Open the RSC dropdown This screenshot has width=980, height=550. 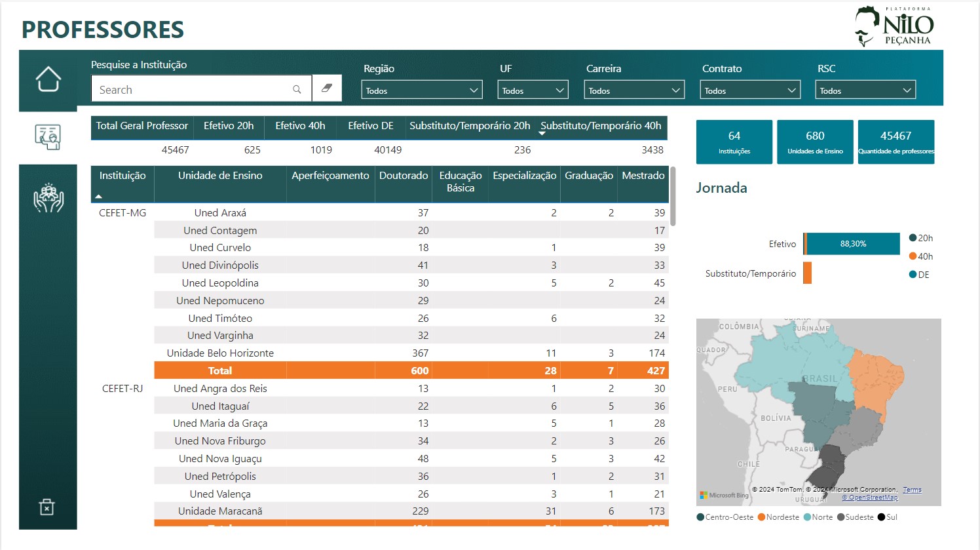(865, 90)
